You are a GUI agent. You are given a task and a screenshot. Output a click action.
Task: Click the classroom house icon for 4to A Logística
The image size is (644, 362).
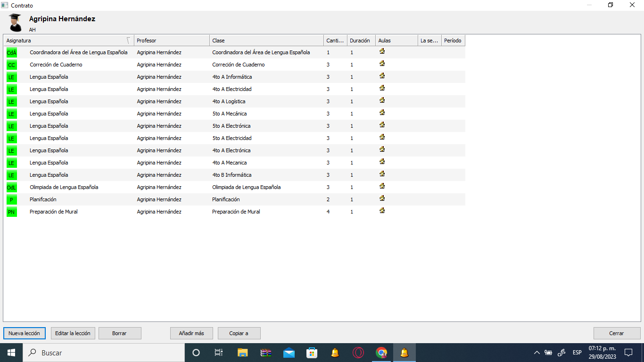[x=382, y=100]
